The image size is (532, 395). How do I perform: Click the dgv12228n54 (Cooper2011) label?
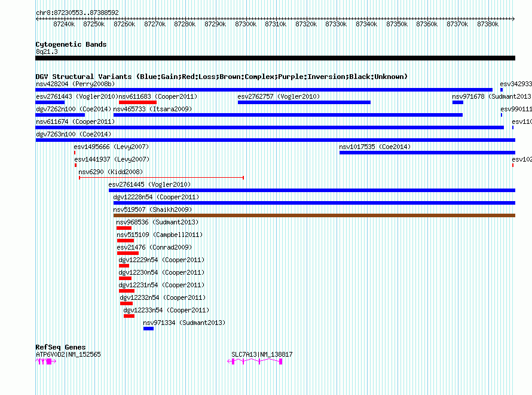point(156,197)
